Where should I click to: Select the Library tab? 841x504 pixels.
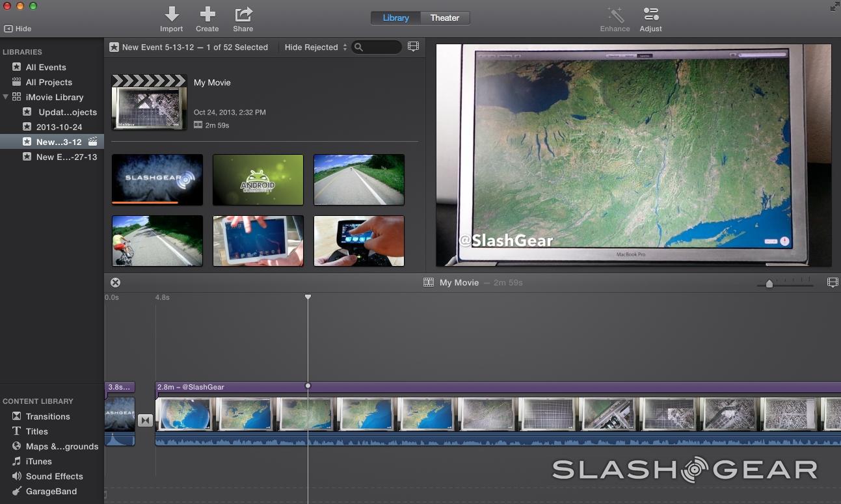point(395,18)
